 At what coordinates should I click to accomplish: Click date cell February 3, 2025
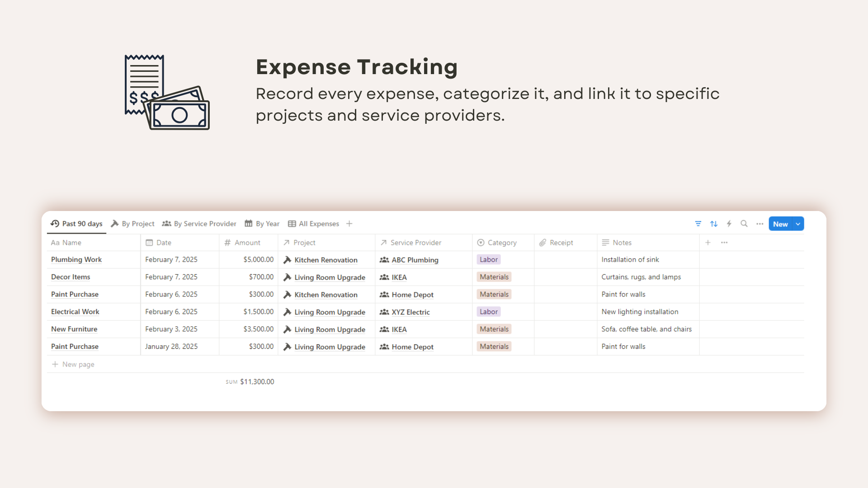(180, 329)
